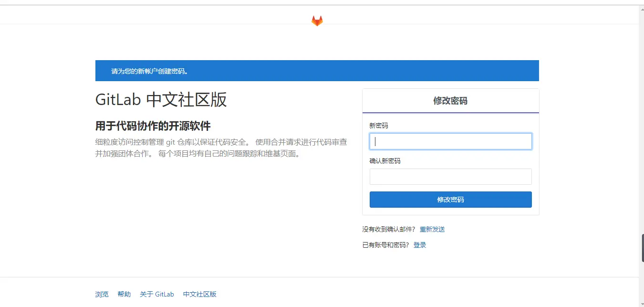644x307 pixels.
Task: Go to the 登录 link
Action: tap(420, 245)
